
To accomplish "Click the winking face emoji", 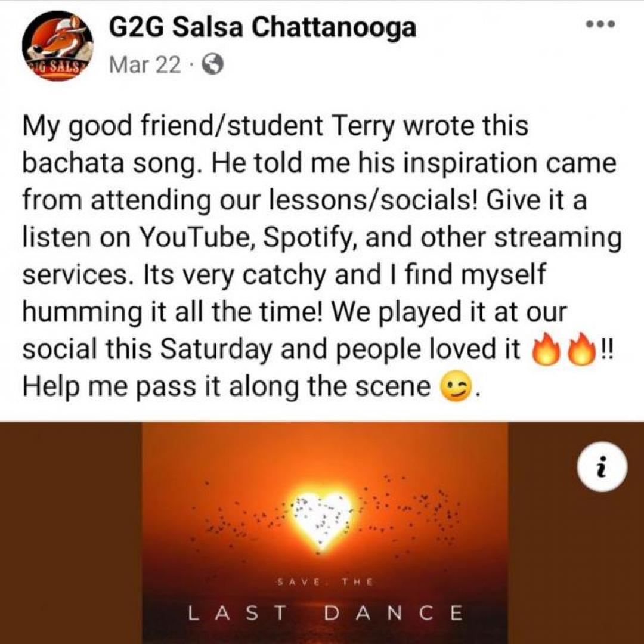I will pyautogui.click(x=456, y=389).
